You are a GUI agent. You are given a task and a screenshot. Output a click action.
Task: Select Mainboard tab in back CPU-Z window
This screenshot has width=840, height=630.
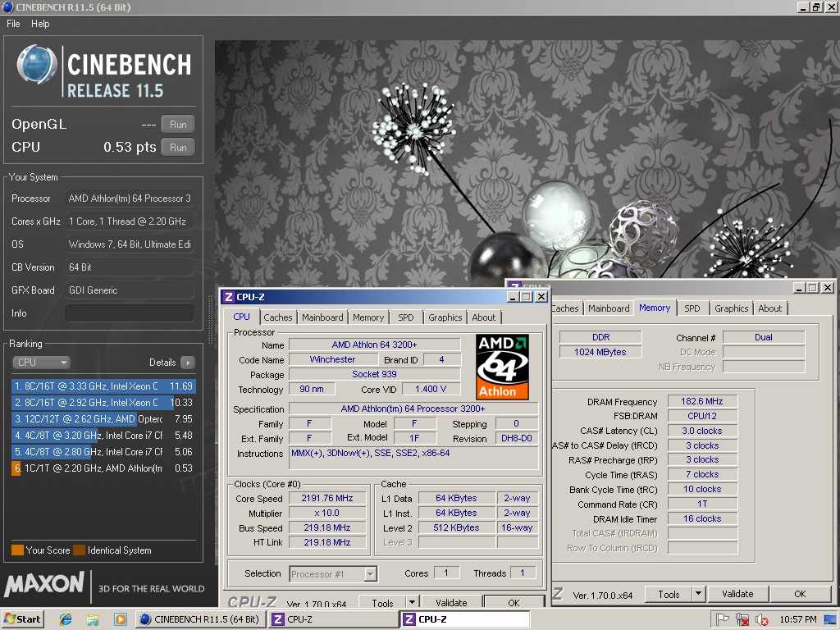pyautogui.click(x=609, y=308)
